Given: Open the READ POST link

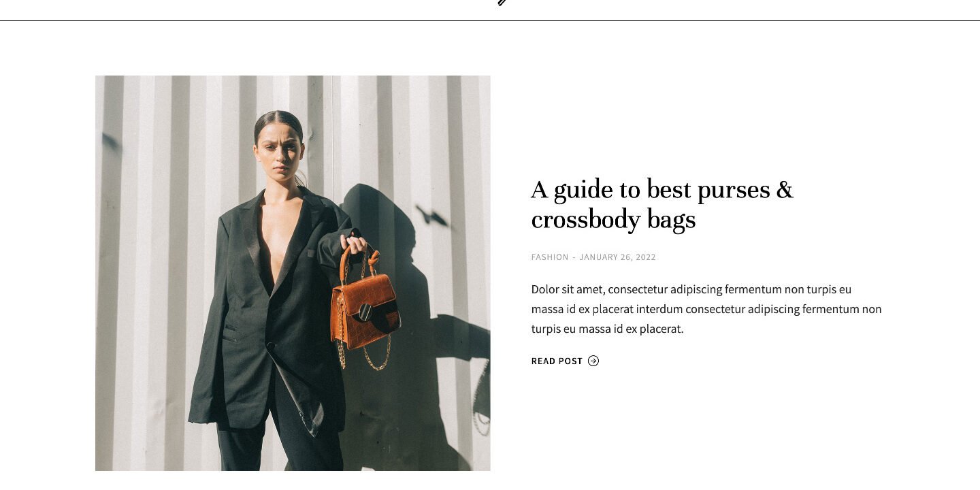Looking at the screenshot, I should 565,361.
